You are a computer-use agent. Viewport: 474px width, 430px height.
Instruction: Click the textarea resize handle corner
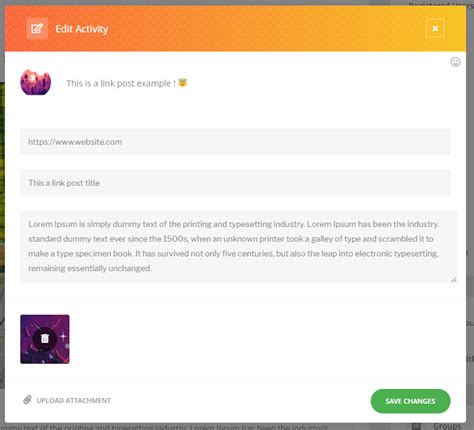453,280
